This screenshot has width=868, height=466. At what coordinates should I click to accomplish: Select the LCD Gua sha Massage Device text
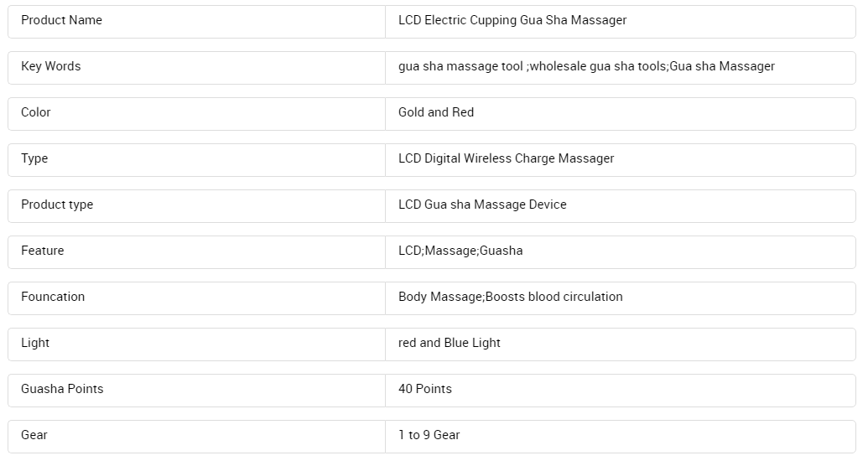[482, 205]
